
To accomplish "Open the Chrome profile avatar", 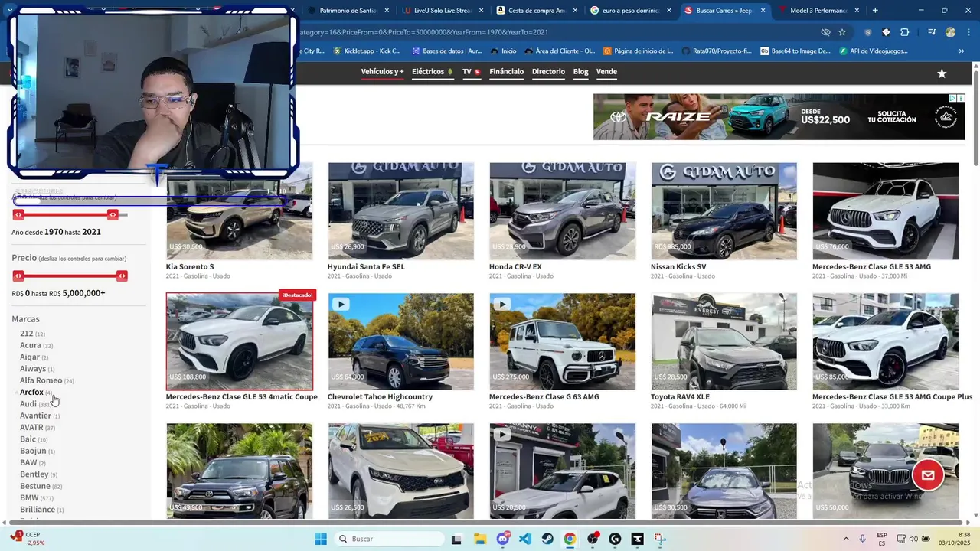I will 950,32.
